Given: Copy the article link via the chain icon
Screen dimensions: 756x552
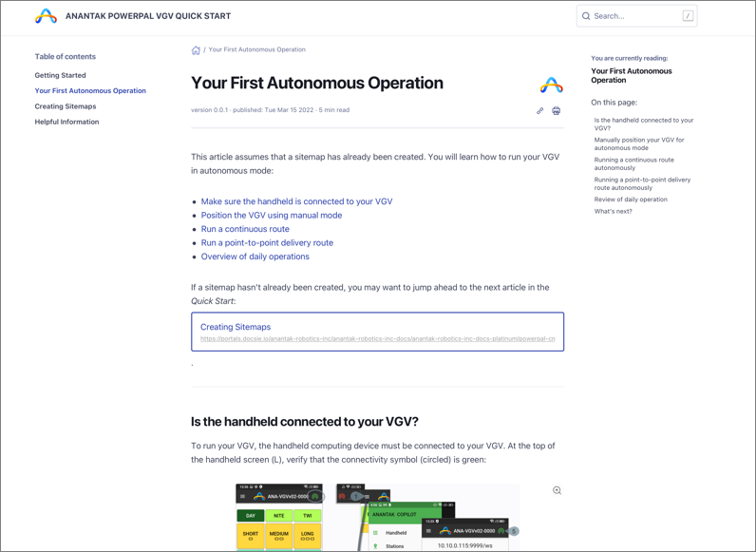Looking at the screenshot, I should (x=540, y=110).
